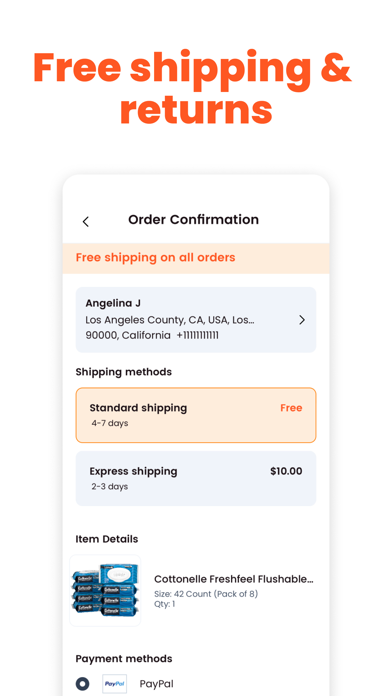This screenshot has width=392, height=696.
Task: Click the Payment methods section heading
Action: (x=124, y=658)
